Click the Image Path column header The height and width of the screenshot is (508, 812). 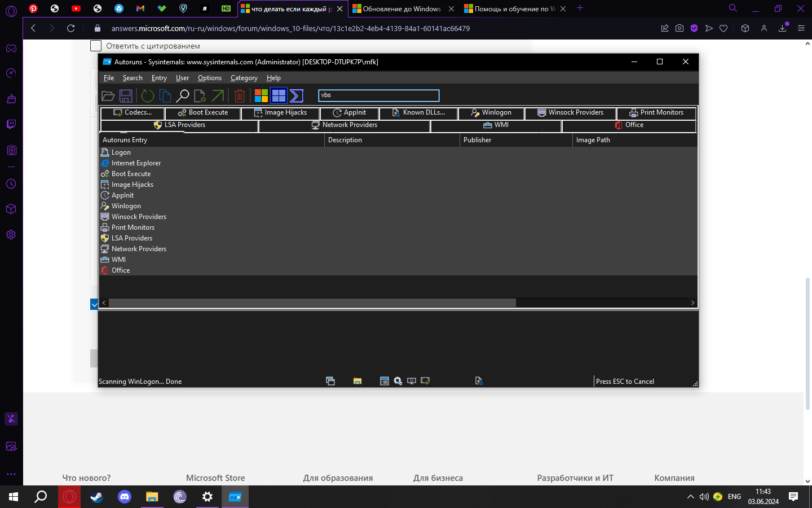click(x=635, y=140)
